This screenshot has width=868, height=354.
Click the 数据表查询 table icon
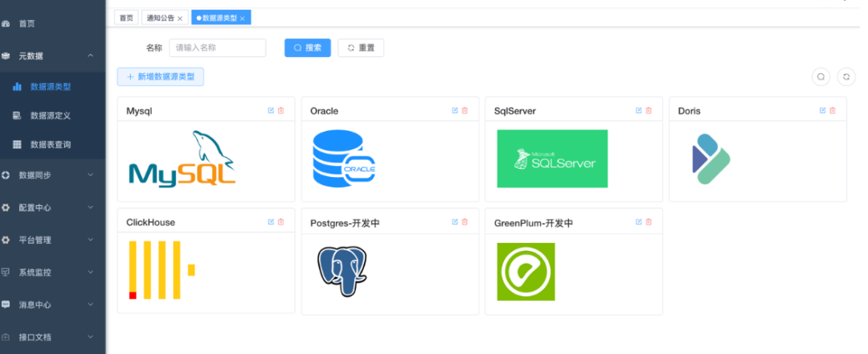click(x=17, y=145)
